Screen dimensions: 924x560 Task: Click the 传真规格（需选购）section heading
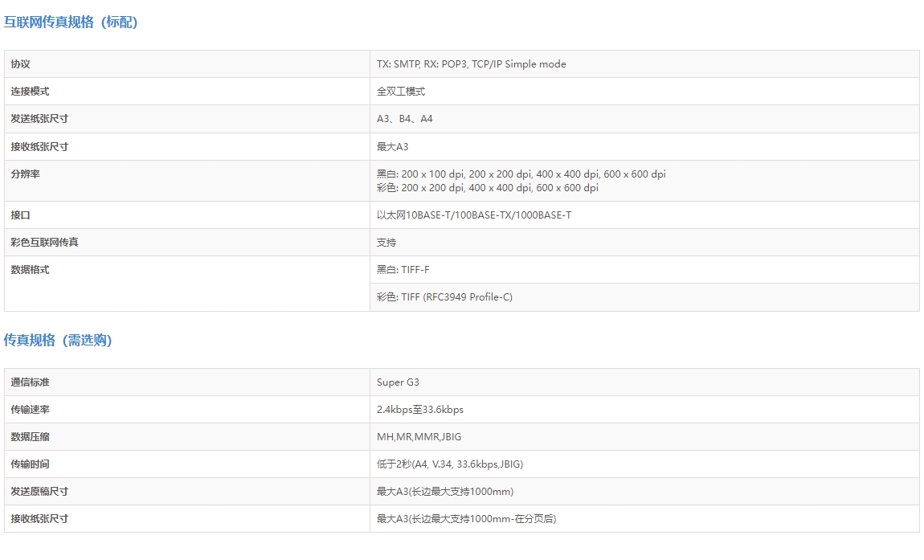pyautogui.click(x=58, y=341)
